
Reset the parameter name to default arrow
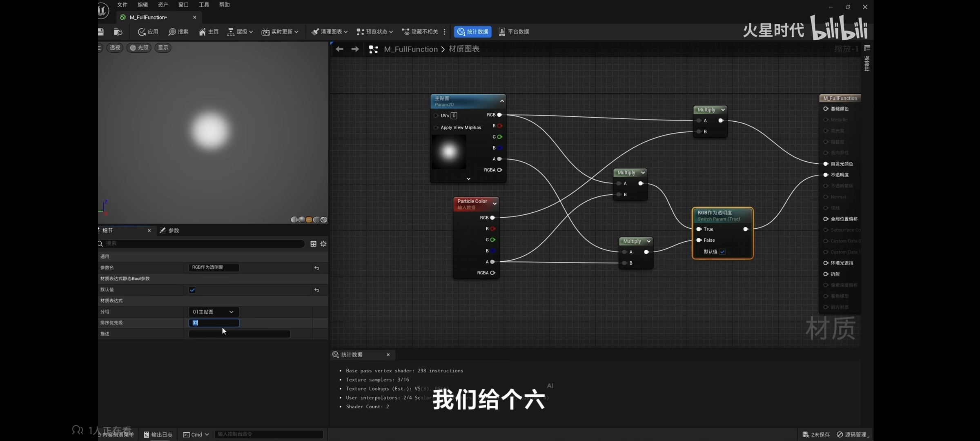317,268
